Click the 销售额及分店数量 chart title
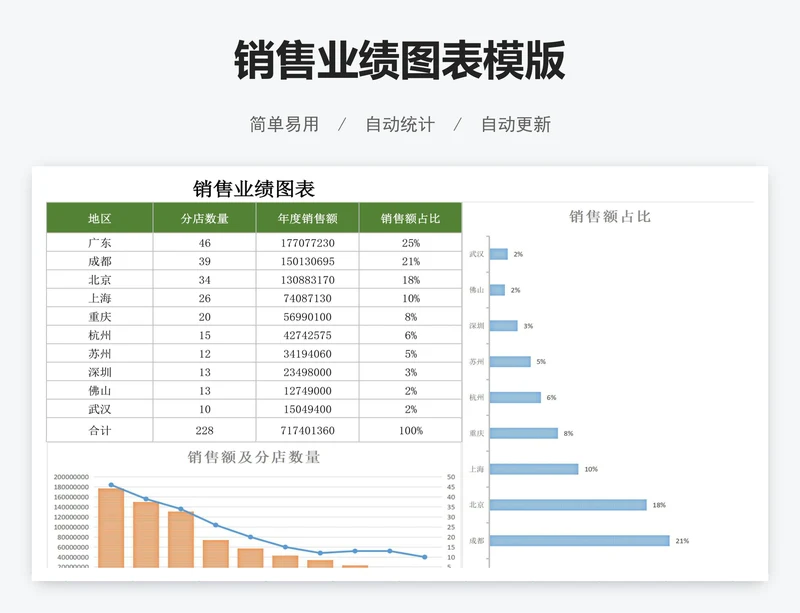Screen dimensions: 800x613 tap(254, 457)
